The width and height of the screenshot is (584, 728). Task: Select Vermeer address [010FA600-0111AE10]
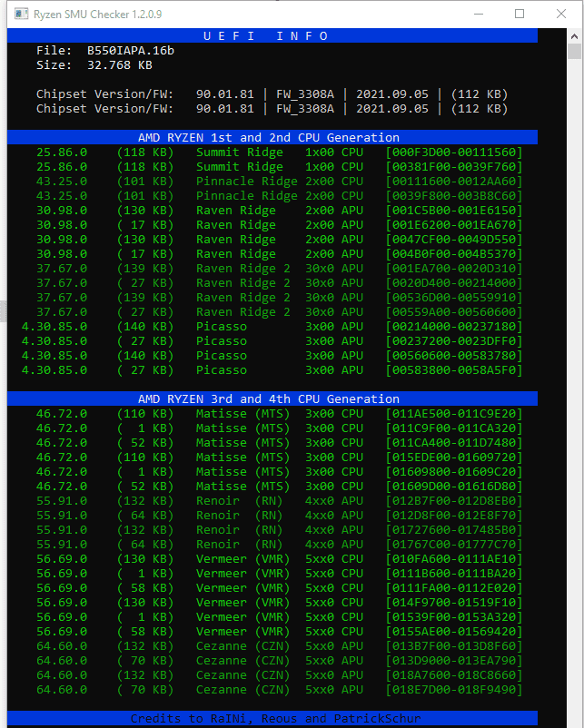454,559
